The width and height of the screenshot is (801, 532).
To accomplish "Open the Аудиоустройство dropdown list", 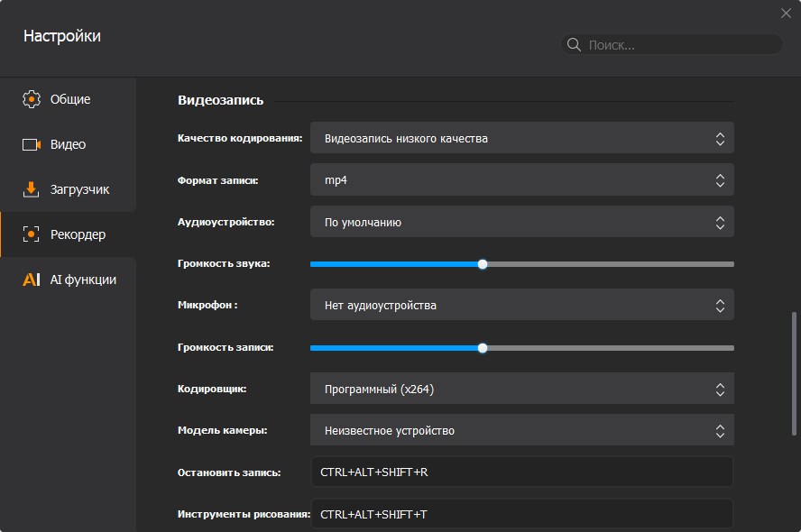I will click(x=521, y=222).
